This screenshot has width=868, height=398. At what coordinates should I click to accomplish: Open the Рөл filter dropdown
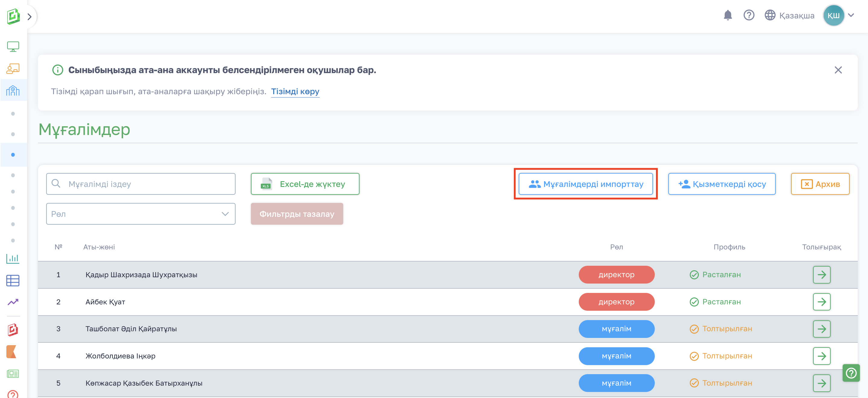click(141, 214)
